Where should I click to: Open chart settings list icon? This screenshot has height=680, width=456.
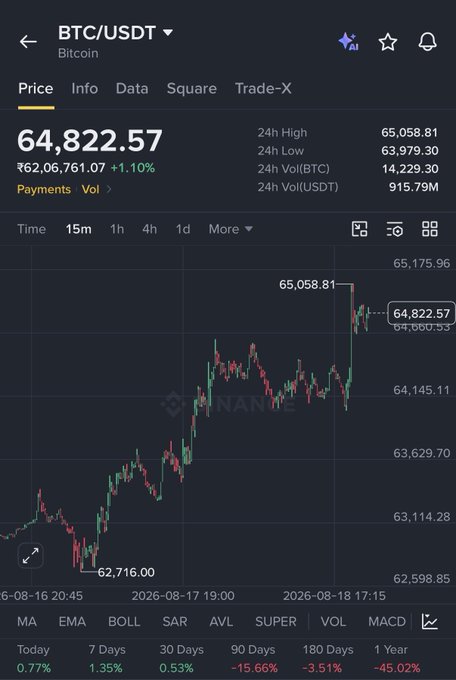click(x=394, y=229)
